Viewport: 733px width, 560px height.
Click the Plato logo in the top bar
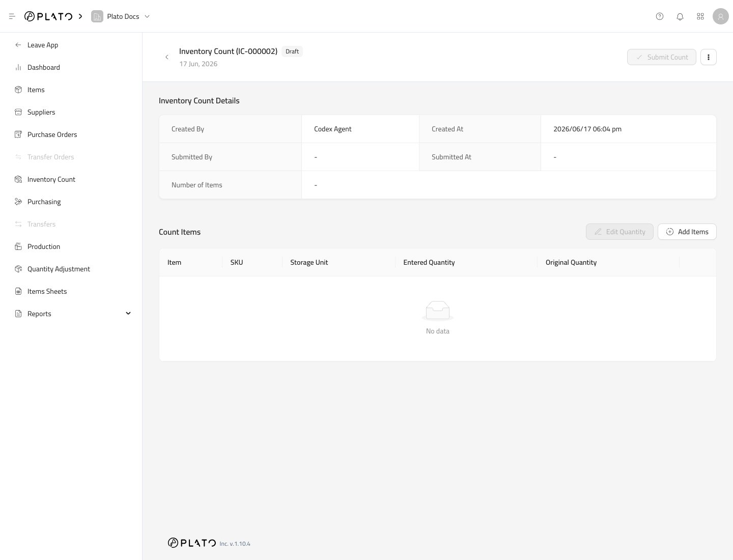pyautogui.click(x=48, y=16)
